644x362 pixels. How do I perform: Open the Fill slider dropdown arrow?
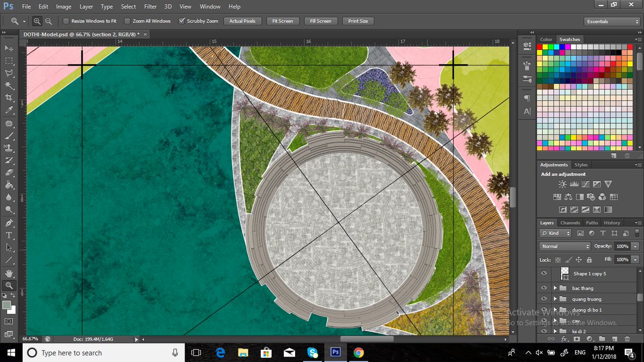point(634,260)
